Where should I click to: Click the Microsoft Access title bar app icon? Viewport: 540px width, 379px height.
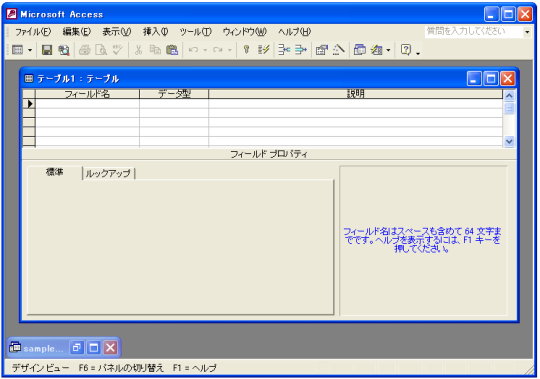pyautogui.click(x=11, y=14)
